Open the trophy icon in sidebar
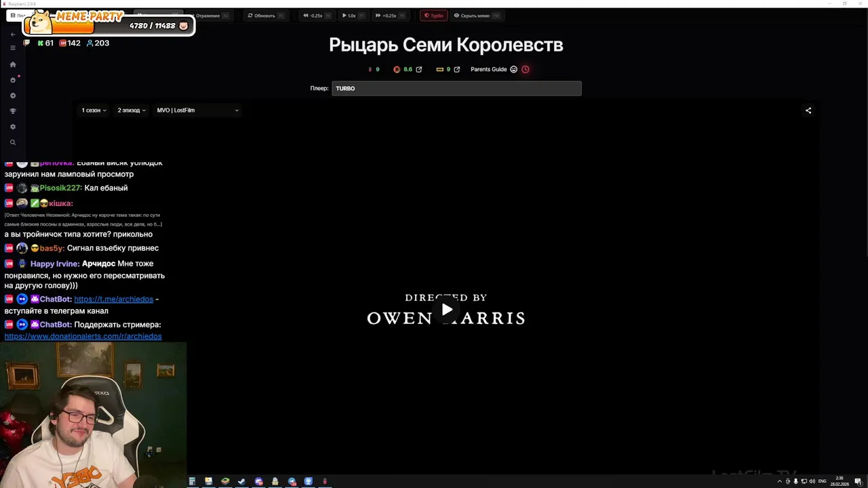868x488 pixels. [12, 111]
